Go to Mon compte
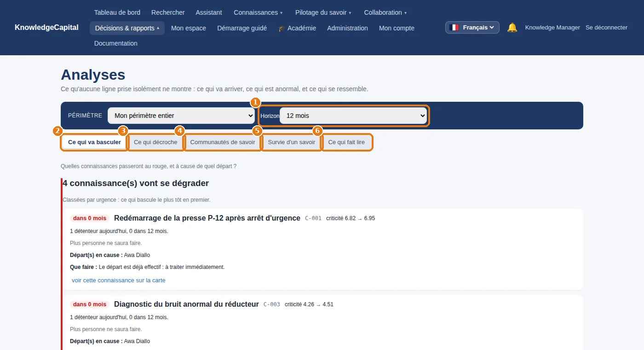This screenshot has width=644, height=350. click(397, 28)
